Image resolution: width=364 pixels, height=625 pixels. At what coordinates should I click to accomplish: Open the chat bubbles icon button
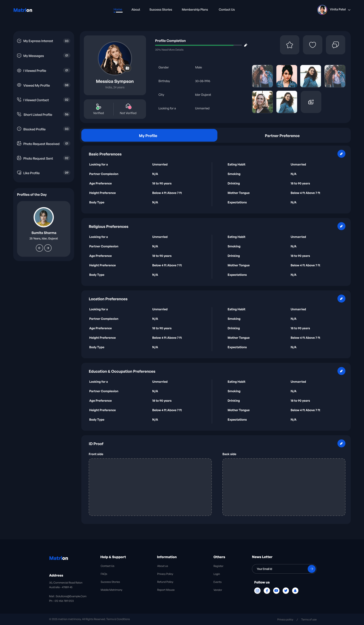pos(335,45)
